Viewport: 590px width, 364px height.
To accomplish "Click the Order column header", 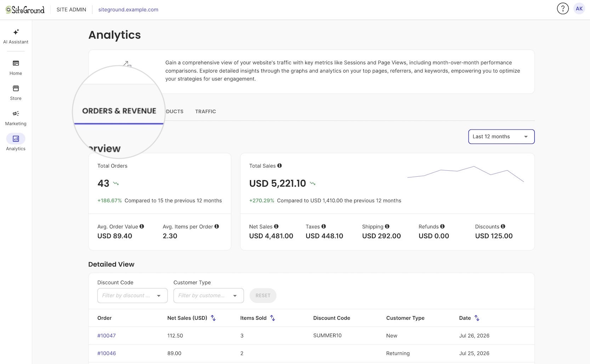I will coord(104,318).
